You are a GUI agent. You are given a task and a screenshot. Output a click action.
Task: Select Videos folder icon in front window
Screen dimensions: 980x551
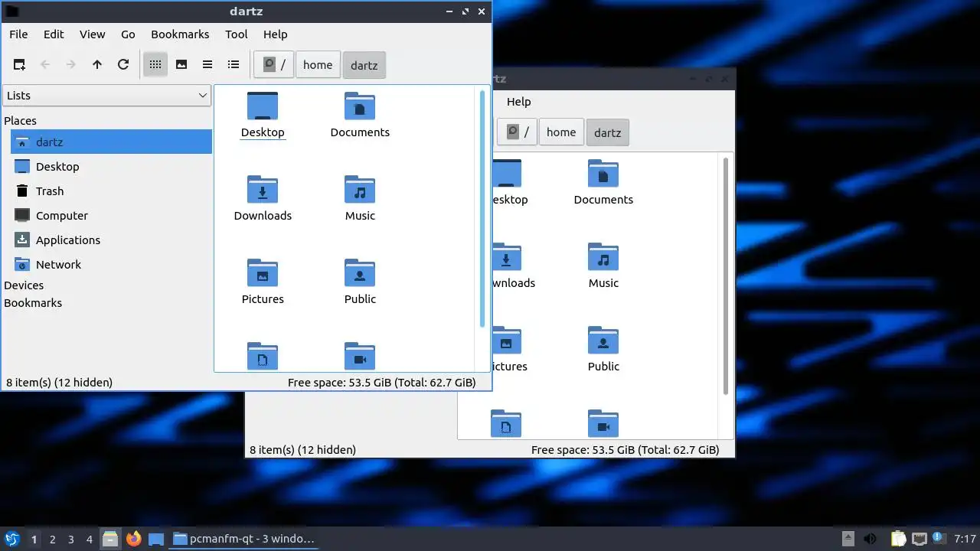(x=360, y=357)
